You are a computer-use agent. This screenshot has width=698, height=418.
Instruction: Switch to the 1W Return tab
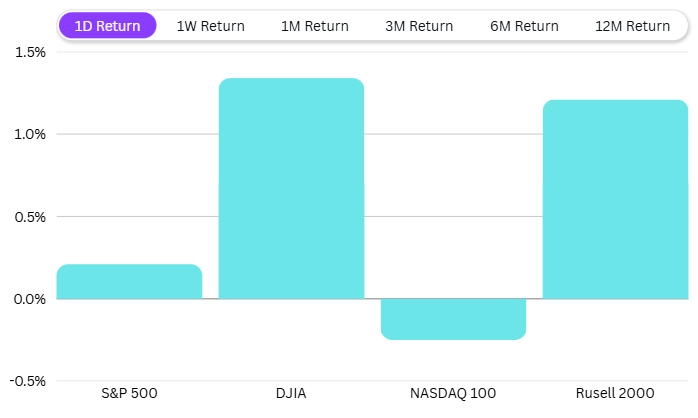[210, 26]
